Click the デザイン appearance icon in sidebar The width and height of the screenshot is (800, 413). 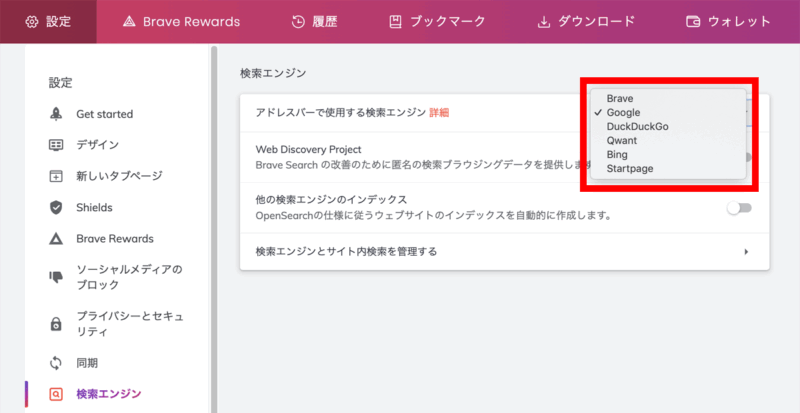57,145
